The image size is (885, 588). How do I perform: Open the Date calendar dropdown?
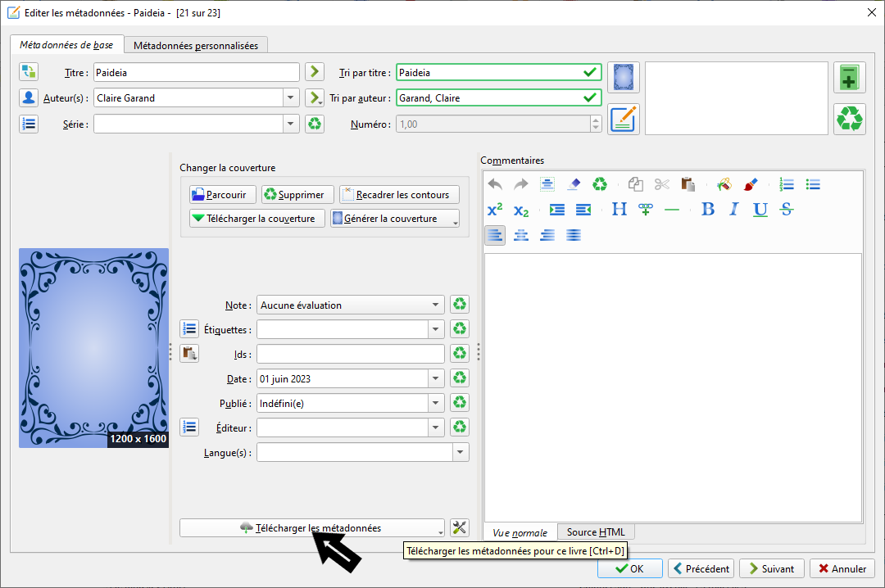click(x=435, y=378)
